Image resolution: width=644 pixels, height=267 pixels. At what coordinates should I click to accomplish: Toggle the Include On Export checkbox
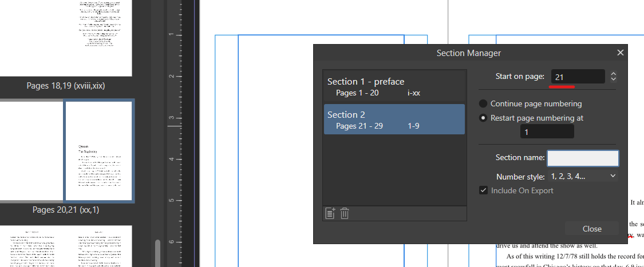coord(484,190)
